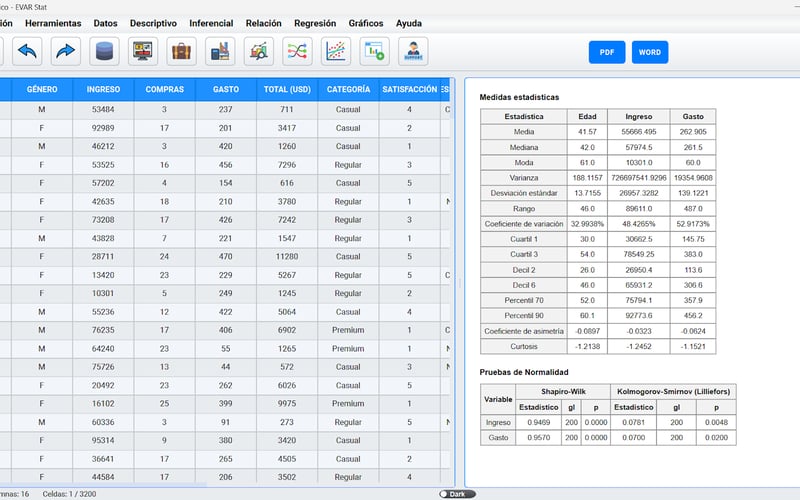Image resolution: width=800 pixels, height=500 pixels.
Task: Open the database cylinder icon
Action: [104, 51]
